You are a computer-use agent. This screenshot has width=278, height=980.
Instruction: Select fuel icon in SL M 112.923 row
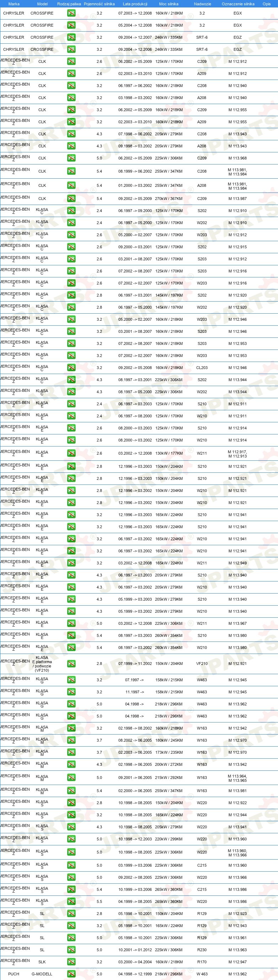pyautogui.click(x=71, y=914)
